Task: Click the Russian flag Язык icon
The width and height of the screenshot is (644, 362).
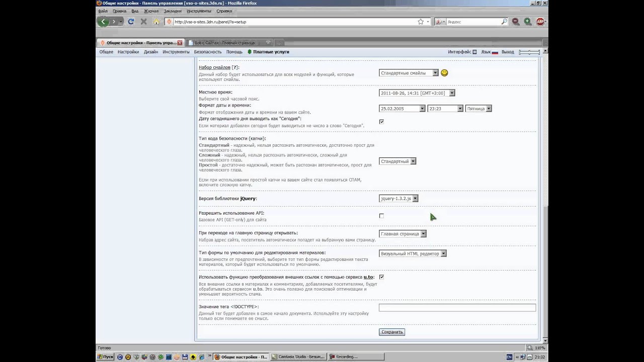Action: click(495, 52)
